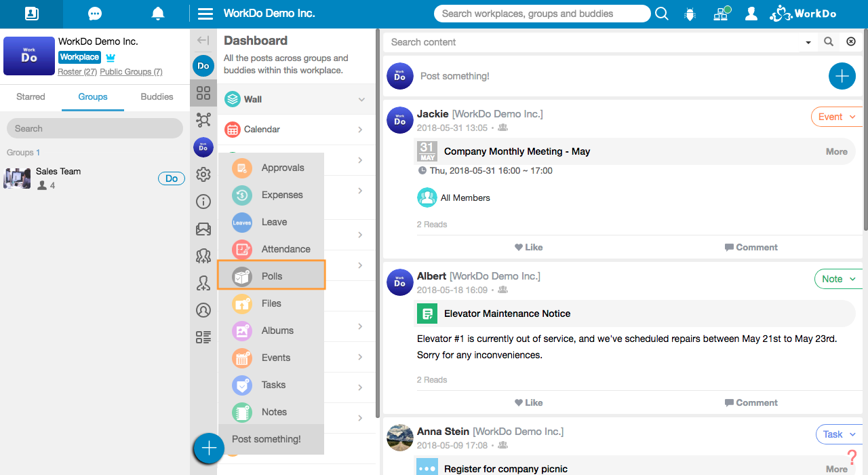The image size is (868, 475).
Task: Collapse the Wall section chevron
Action: [x=361, y=100]
